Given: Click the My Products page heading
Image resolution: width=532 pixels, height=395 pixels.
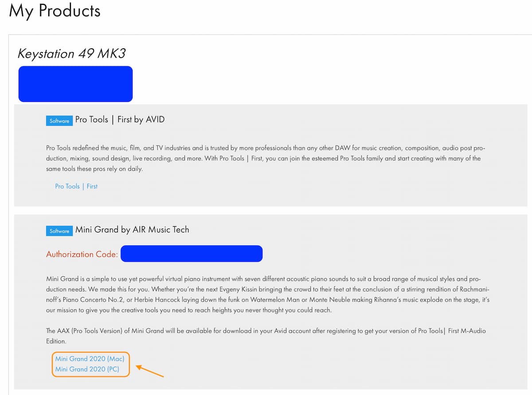Looking at the screenshot, I should 55,11.
